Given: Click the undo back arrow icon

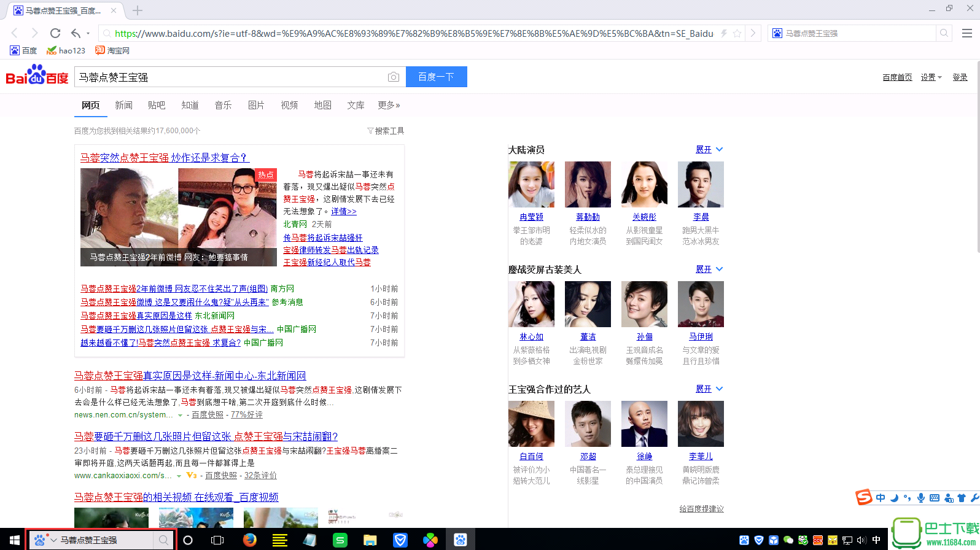Looking at the screenshot, I should point(76,33).
